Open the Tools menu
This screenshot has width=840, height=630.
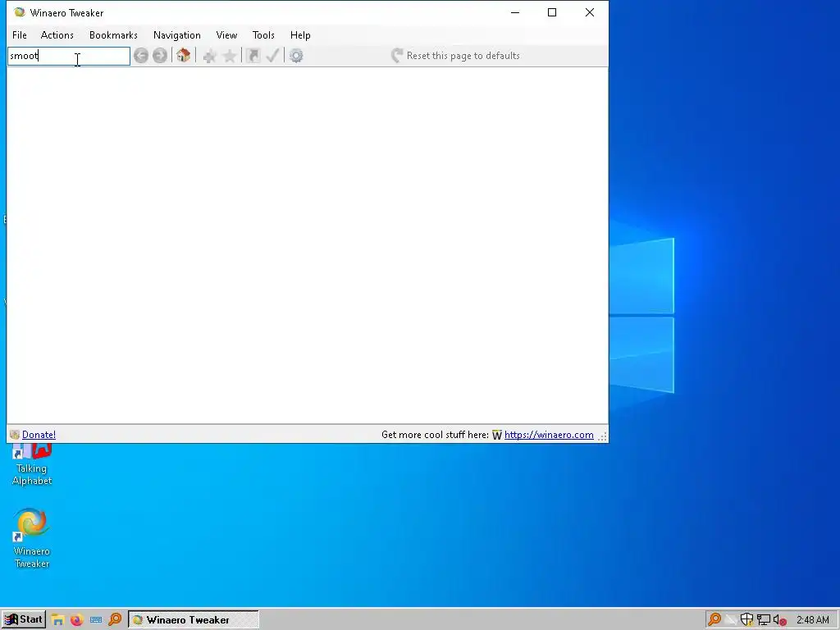tap(263, 34)
